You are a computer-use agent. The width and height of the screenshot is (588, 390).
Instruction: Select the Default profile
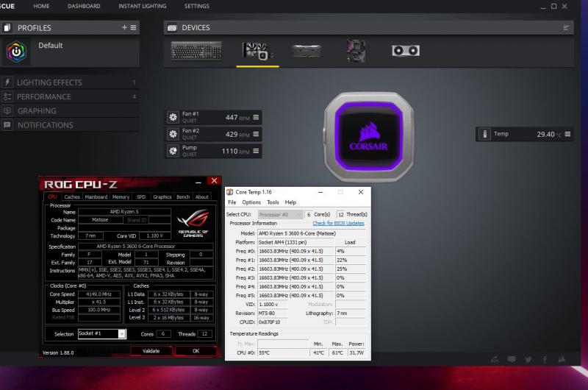click(x=50, y=46)
